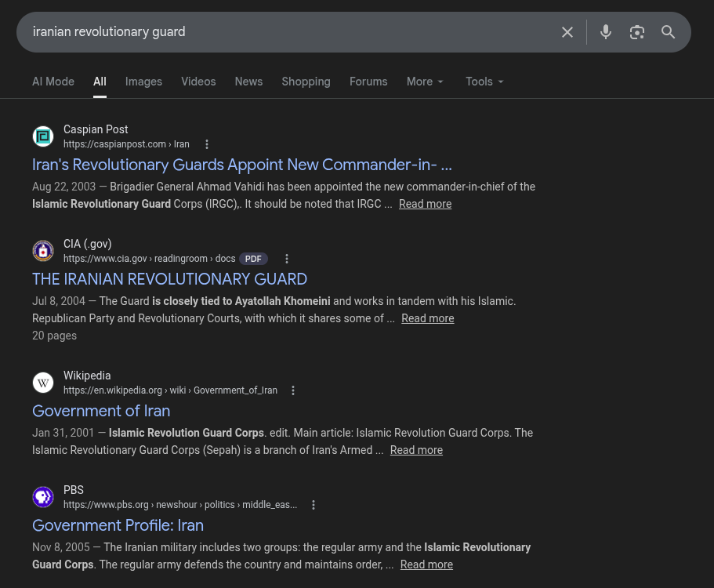The image size is (714, 588).
Task: Expand the Tools dropdown
Action: (484, 82)
